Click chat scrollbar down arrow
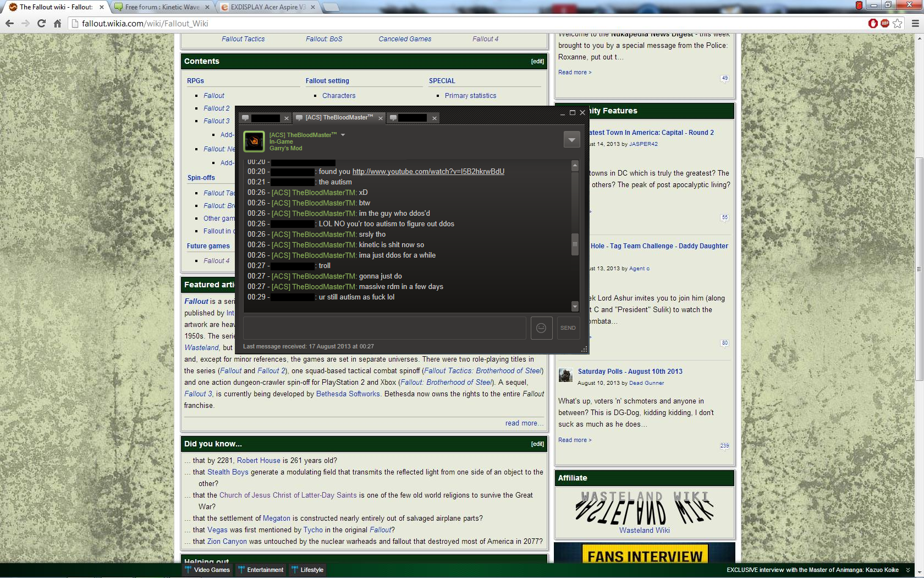924x578 pixels. click(575, 307)
